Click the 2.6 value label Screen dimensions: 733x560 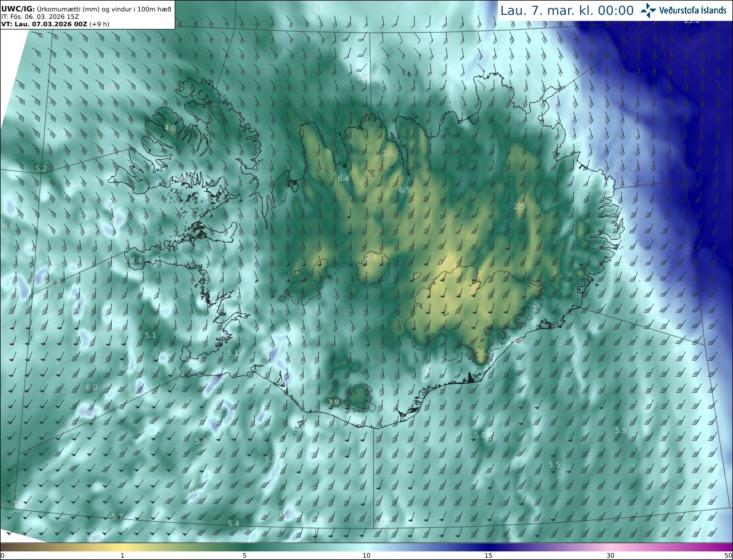(x=388, y=153)
